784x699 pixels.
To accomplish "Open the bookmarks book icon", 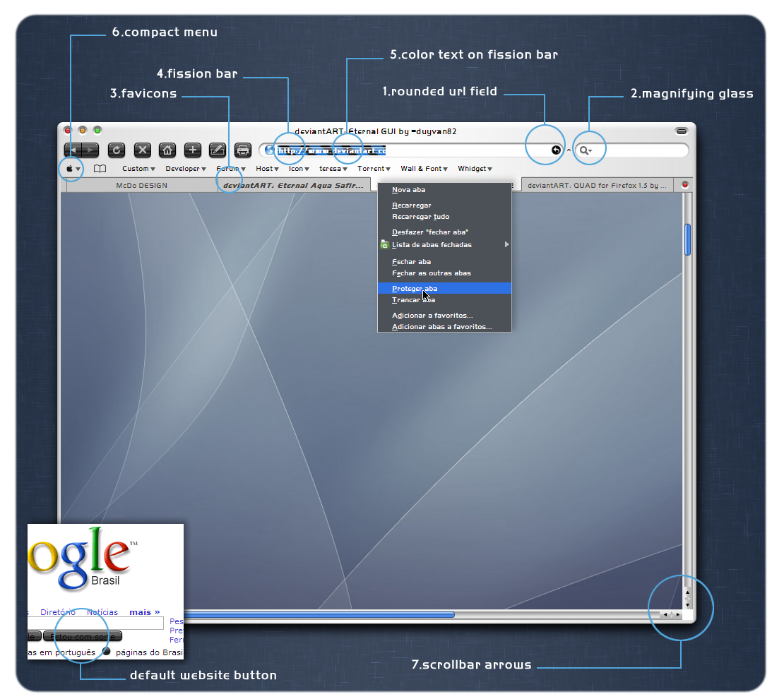I will click(x=100, y=169).
